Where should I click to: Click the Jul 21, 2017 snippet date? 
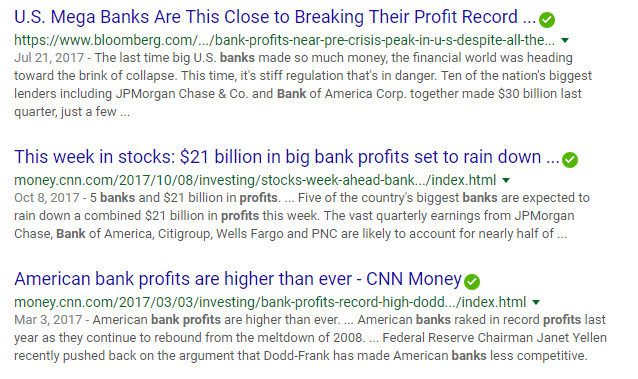pyautogui.click(x=49, y=58)
